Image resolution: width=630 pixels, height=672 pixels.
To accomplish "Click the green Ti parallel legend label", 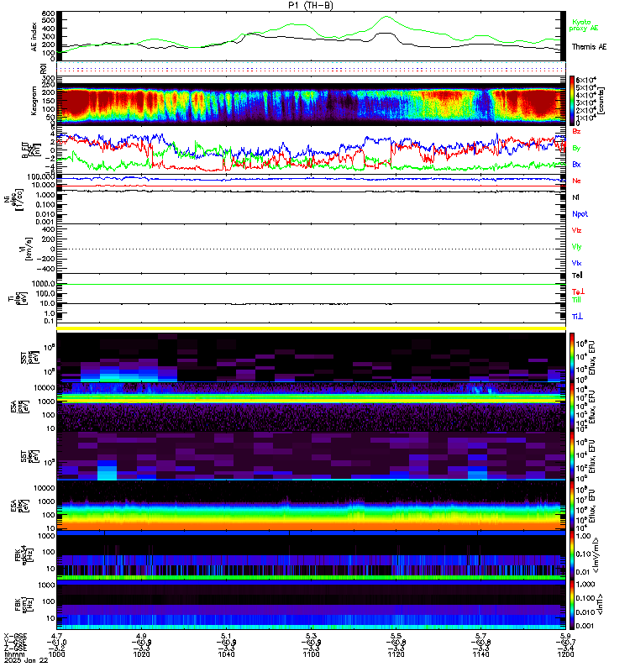I will click(x=576, y=300).
